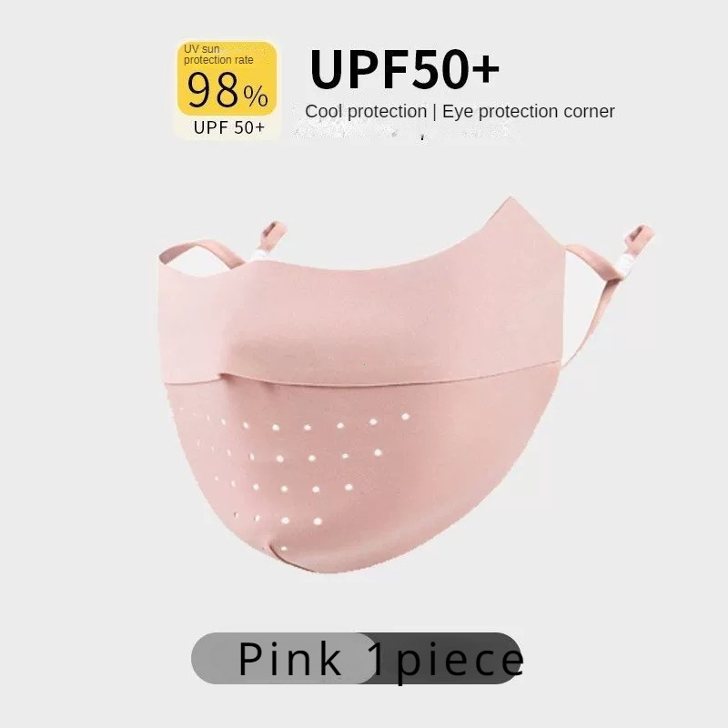Select the Pink 1piece variant label
Screen dimensions: 728x728
380,658
